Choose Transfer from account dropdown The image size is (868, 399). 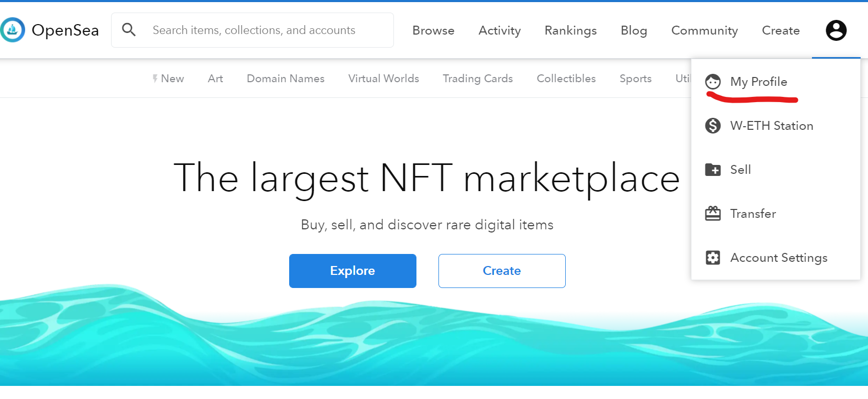[776, 214]
